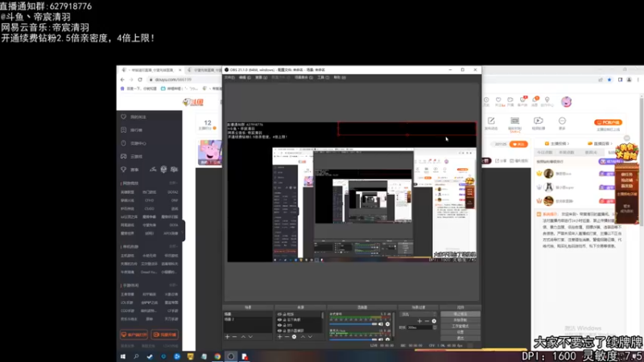Expand 直播回看 arrow in Douyu side panel

[612, 144]
